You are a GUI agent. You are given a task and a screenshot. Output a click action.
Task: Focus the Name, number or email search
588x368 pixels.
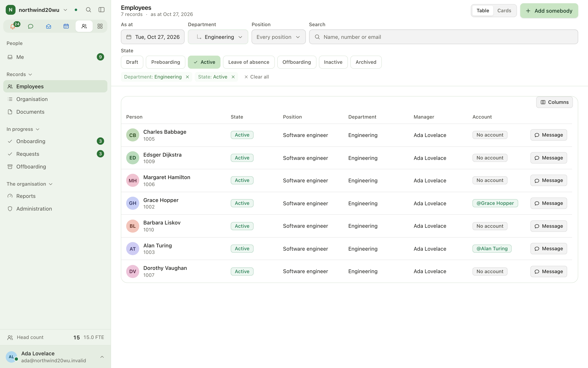(x=443, y=37)
